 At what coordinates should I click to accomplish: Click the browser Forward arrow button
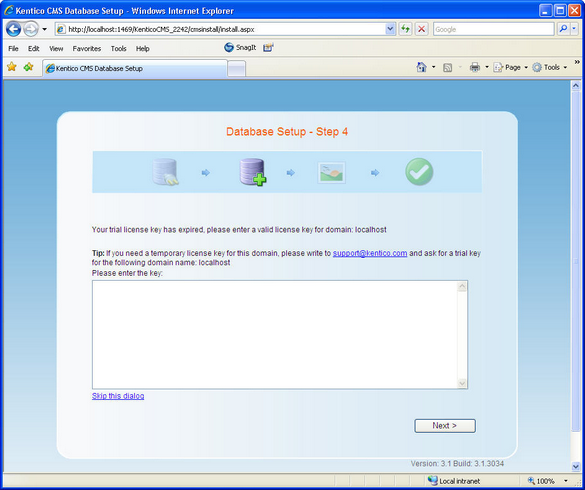point(31,29)
